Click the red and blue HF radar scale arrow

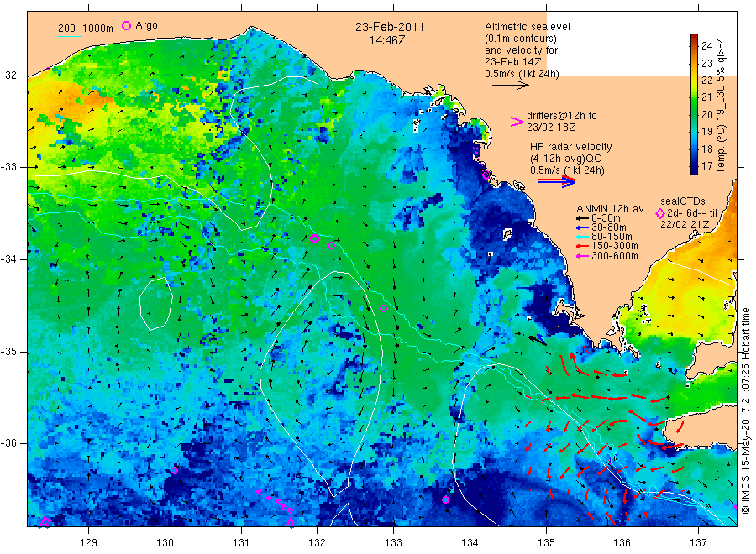coord(556,181)
